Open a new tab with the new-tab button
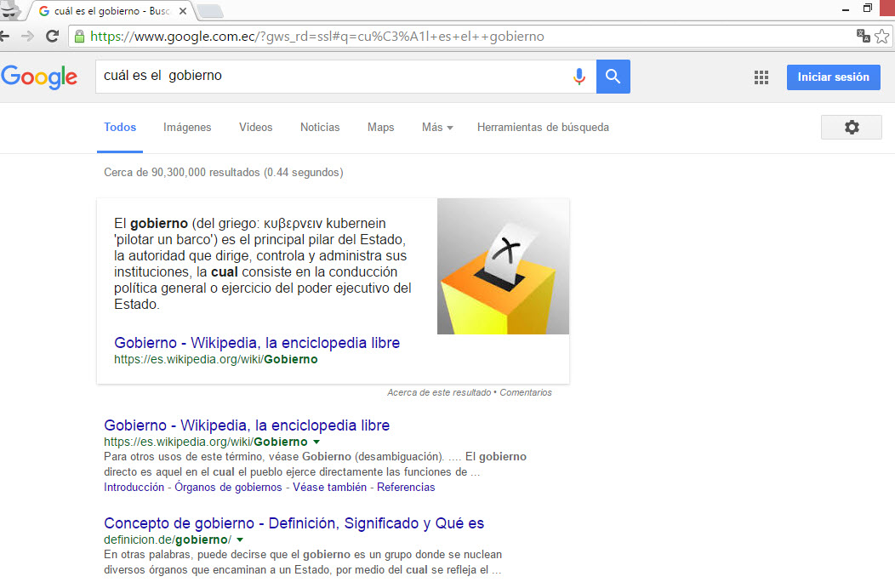895x588 pixels. [x=209, y=11]
